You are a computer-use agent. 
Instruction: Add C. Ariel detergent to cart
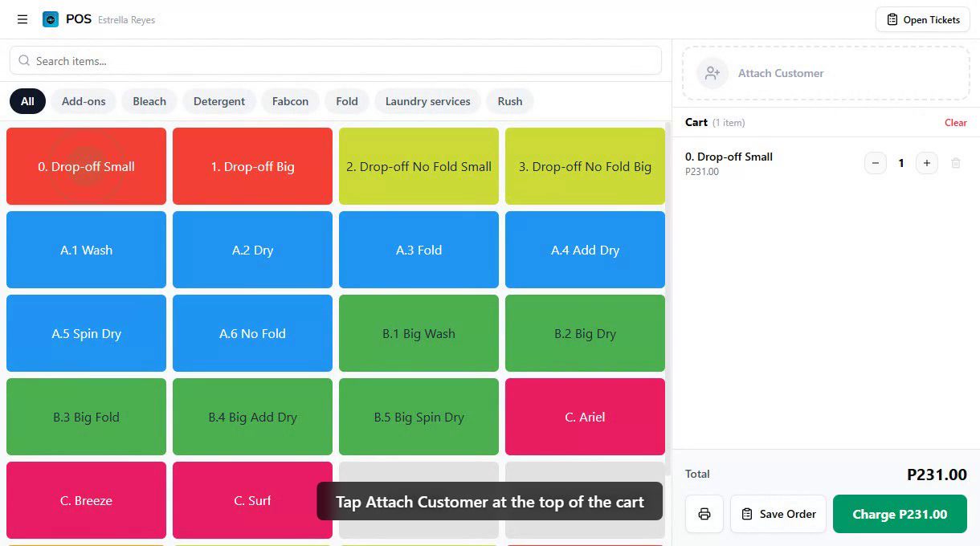[585, 417]
